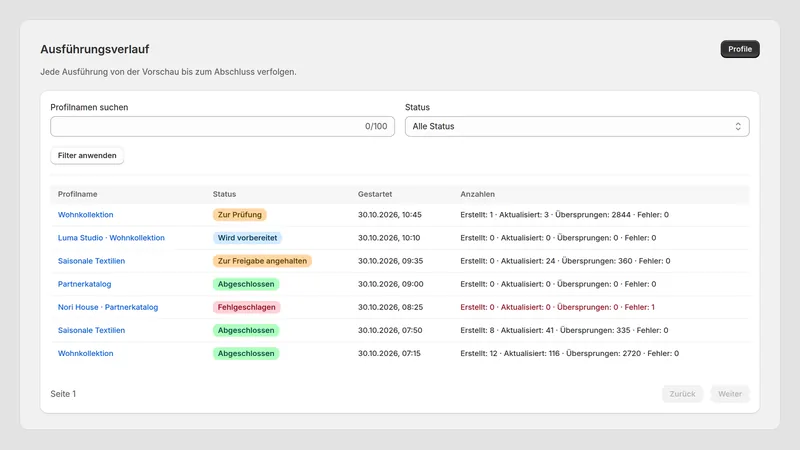The width and height of the screenshot is (800, 450).
Task: Focus the Profilnamen suchen search field
Action: 222,127
